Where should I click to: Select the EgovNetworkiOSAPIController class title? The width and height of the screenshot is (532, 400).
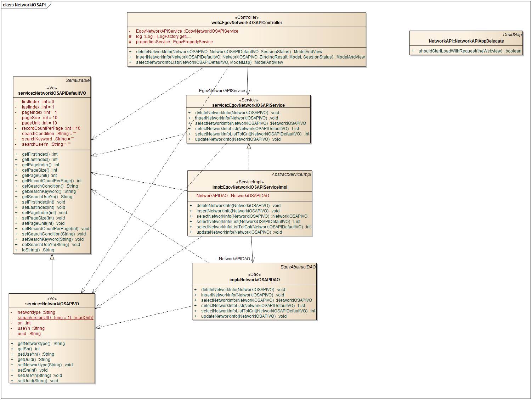pyautogui.click(x=247, y=23)
